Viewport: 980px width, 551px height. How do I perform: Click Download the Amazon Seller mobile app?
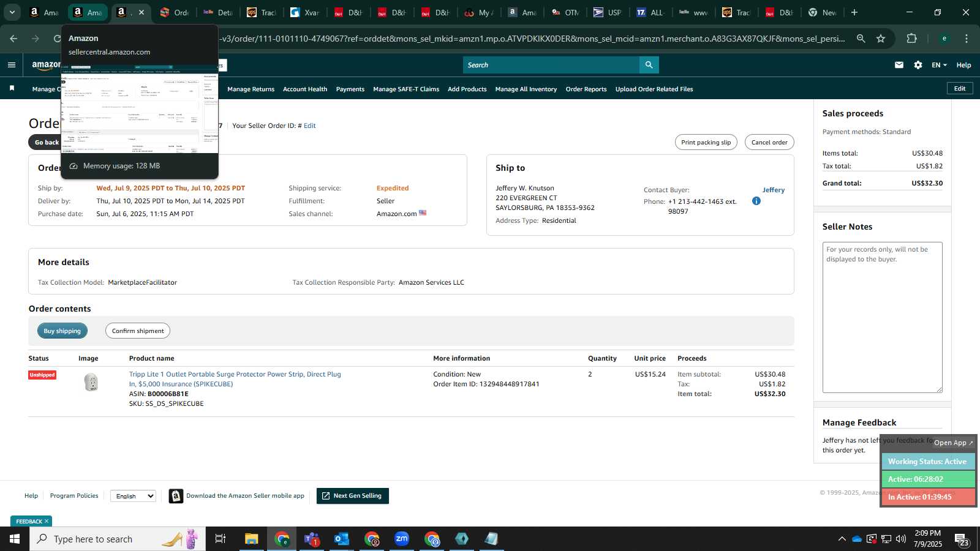pyautogui.click(x=236, y=496)
